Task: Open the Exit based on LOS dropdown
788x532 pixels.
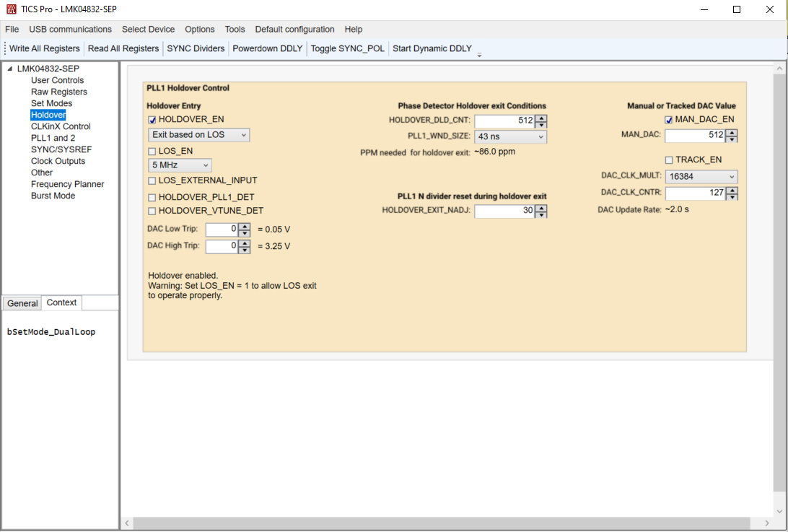Action: [x=199, y=135]
